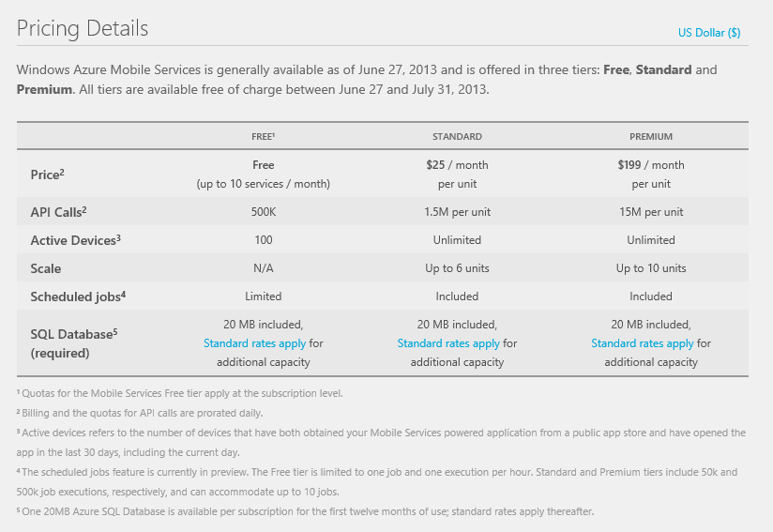Click the Pricing Details heading

83,28
